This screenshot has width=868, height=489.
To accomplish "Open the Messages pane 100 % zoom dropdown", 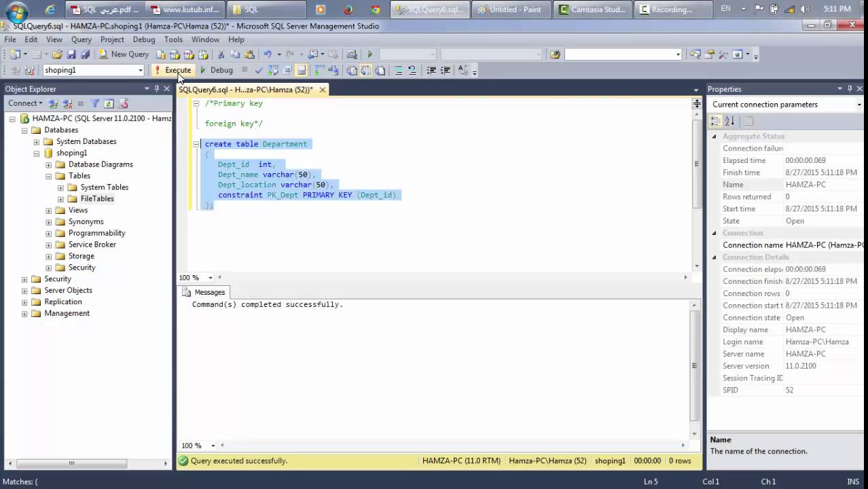I will coord(213,446).
